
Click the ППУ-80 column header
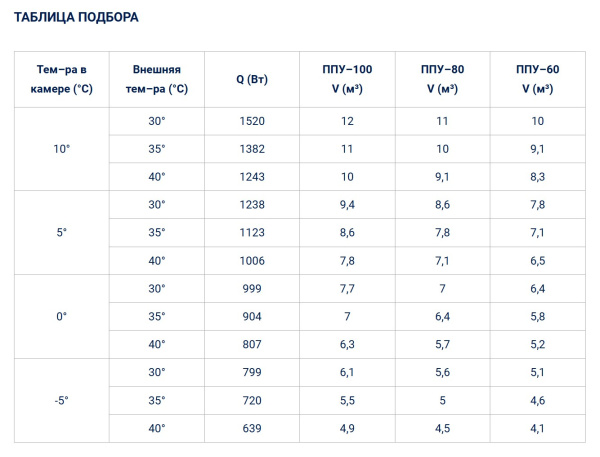pyautogui.click(x=443, y=79)
